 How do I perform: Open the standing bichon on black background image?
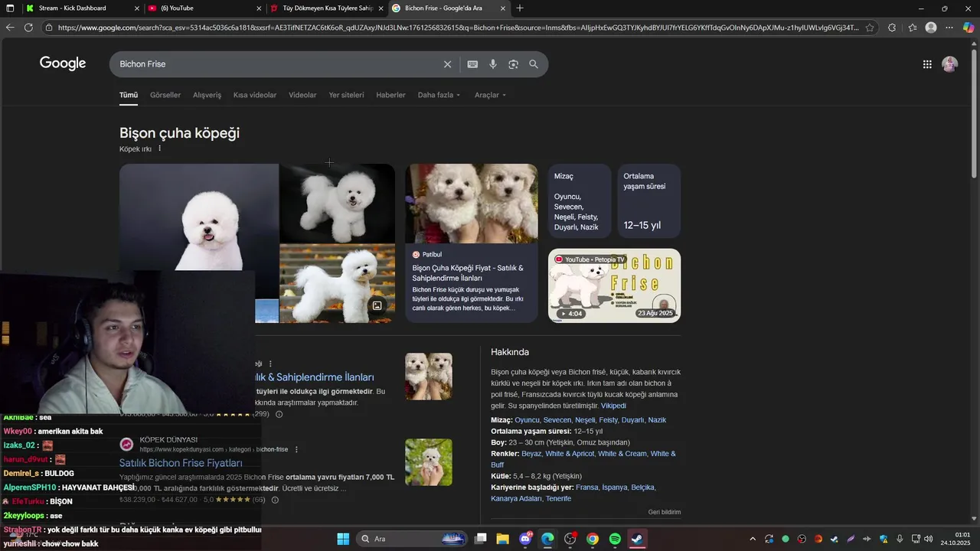(337, 203)
